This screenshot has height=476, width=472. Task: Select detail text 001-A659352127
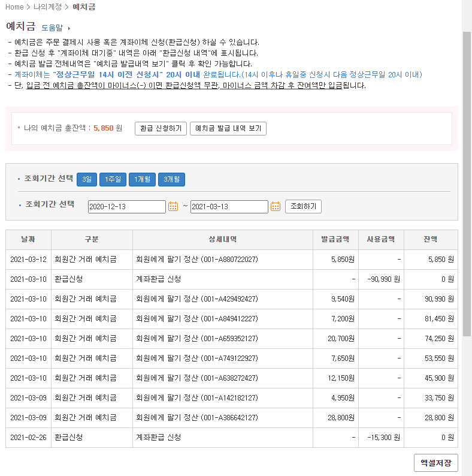pos(229,339)
